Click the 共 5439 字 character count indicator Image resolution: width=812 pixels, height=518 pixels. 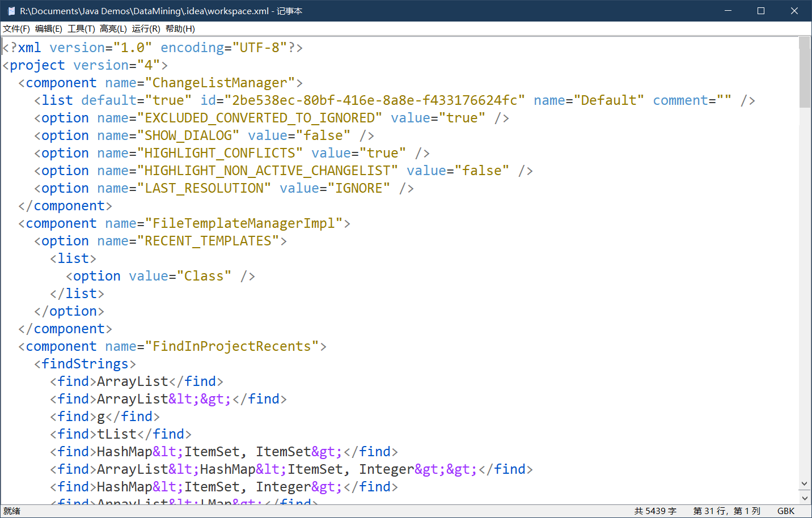[x=655, y=511]
